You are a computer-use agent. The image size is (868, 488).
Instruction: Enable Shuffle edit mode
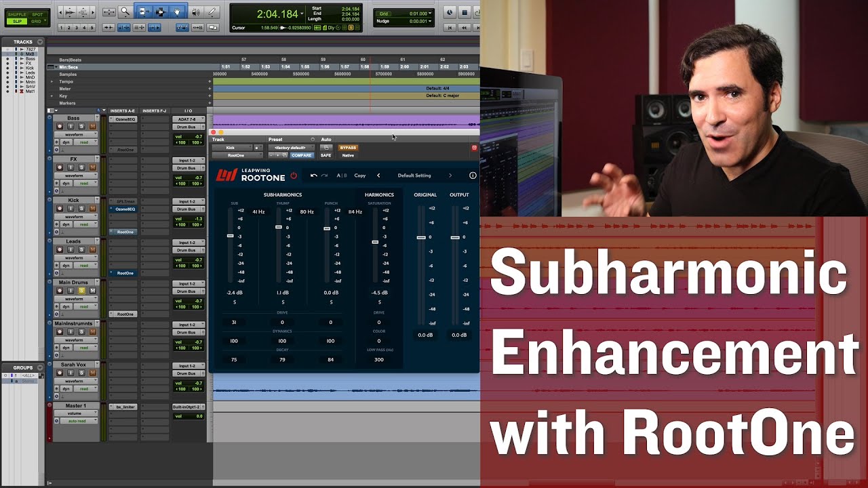17,14
